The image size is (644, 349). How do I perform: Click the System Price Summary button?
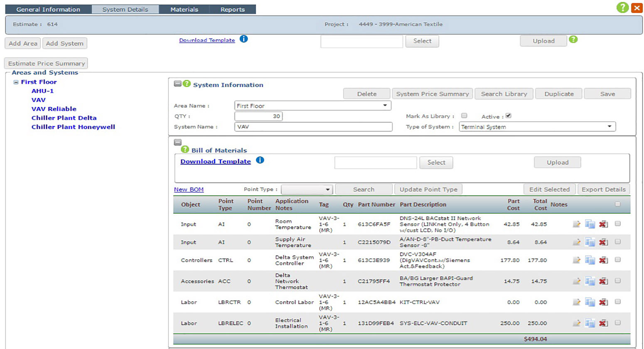pos(432,94)
